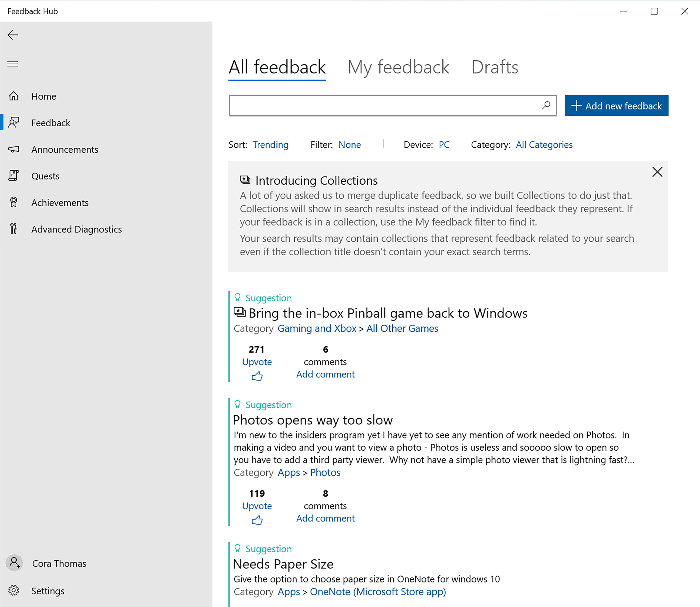Click Add comment on Pinball suggestion

point(326,374)
